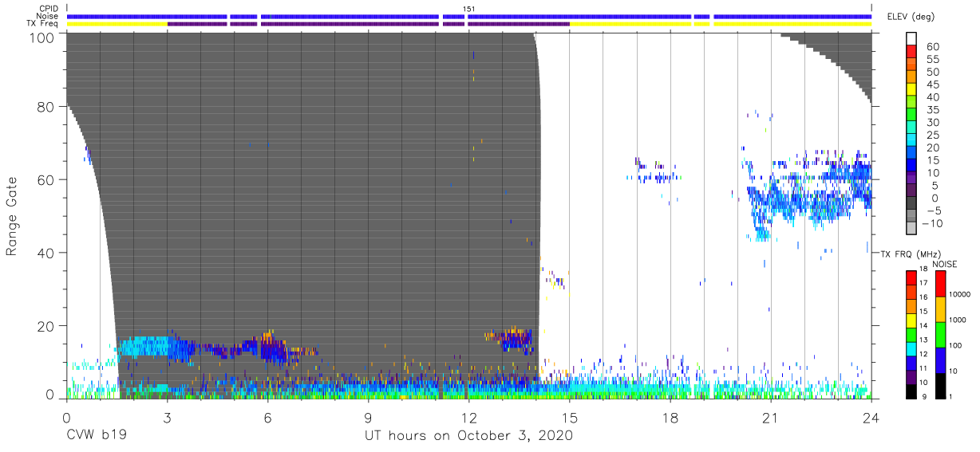This screenshot has width=980, height=452.
Task: Click the Range Gate y-axis title
Action: (x=12, y=215)
